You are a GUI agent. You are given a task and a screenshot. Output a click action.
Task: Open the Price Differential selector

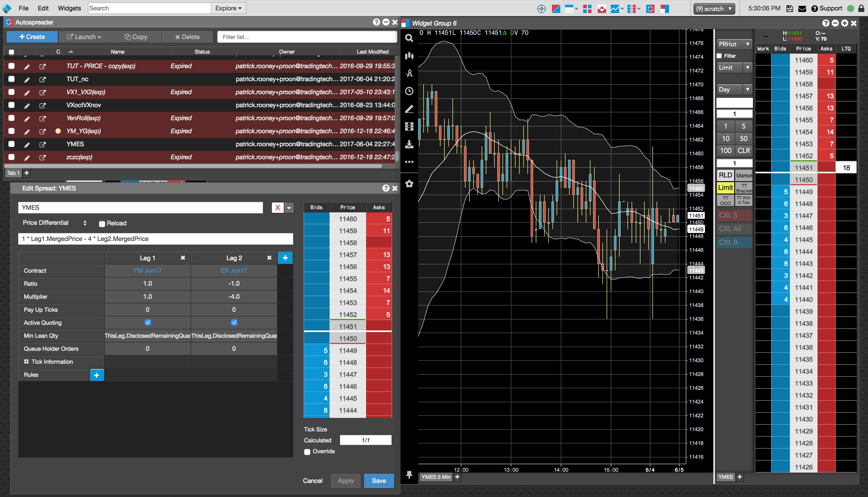click(x=55, y=223)
